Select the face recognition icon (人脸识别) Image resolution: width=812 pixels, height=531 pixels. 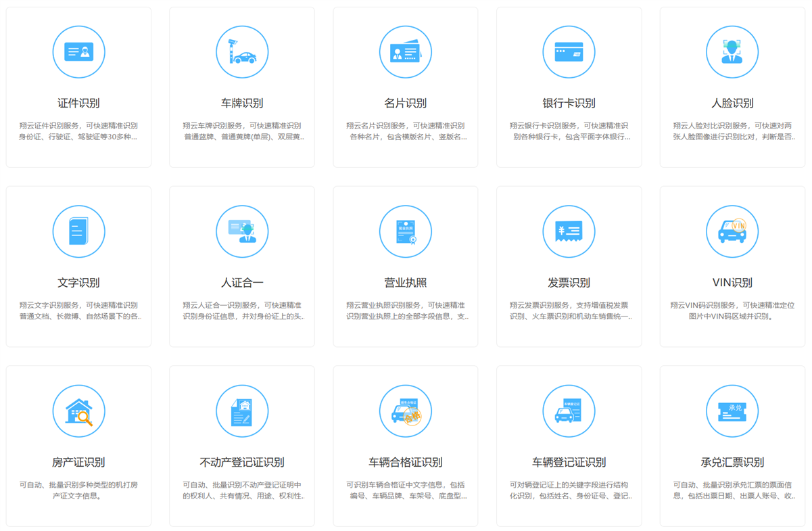(x=732, y=52)
